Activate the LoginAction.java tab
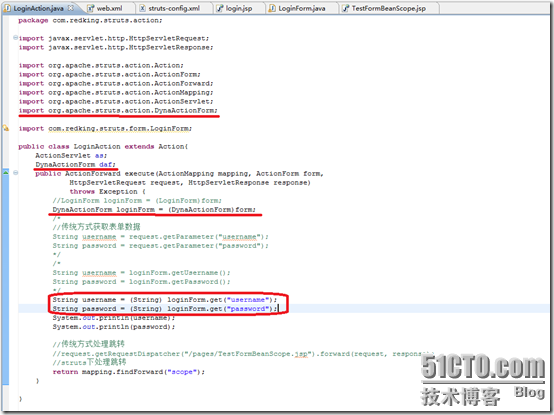The image size is (554, 415). (38, 8)
